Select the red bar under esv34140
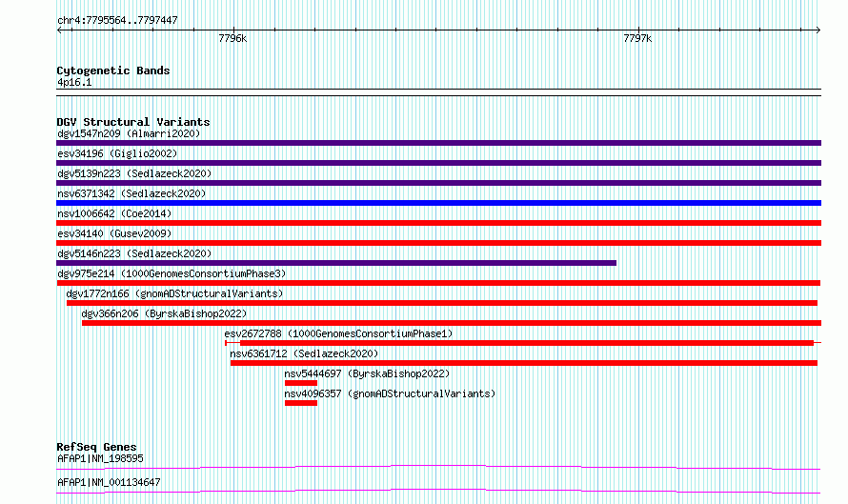 pos(438,243)
